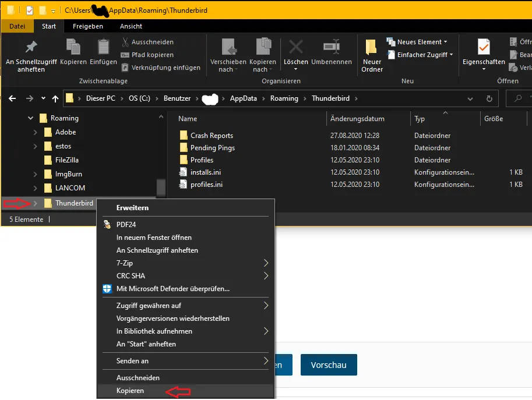Select the Pending Pings folder

pos(213,148)
